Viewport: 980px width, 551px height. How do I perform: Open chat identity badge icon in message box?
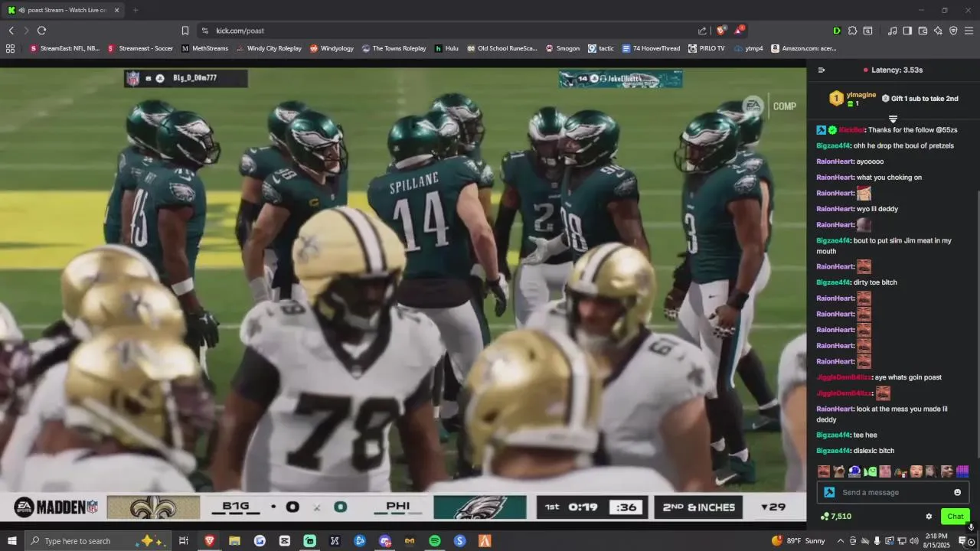[828, 492]
